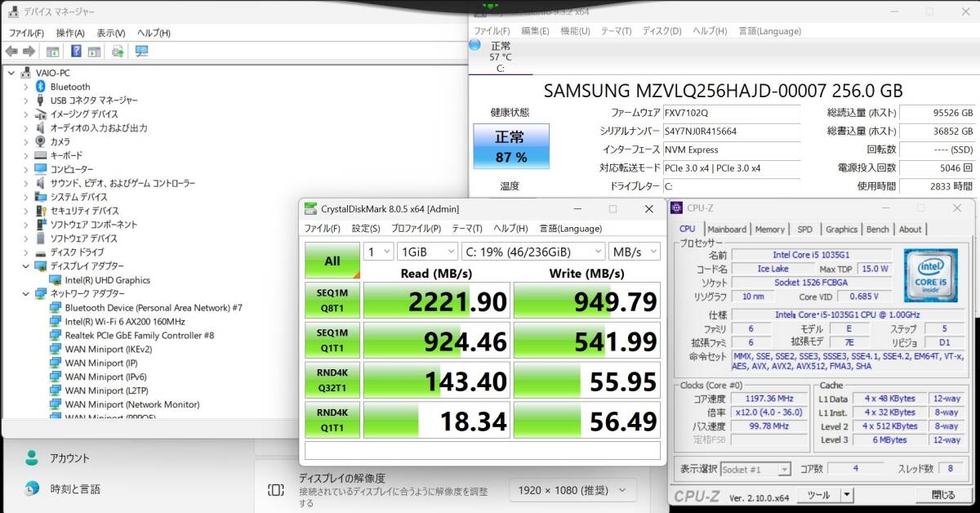Click the キーボード keyboard icon in device tree
Viewport: 980px width, 513px height.
tap(40, 155)
